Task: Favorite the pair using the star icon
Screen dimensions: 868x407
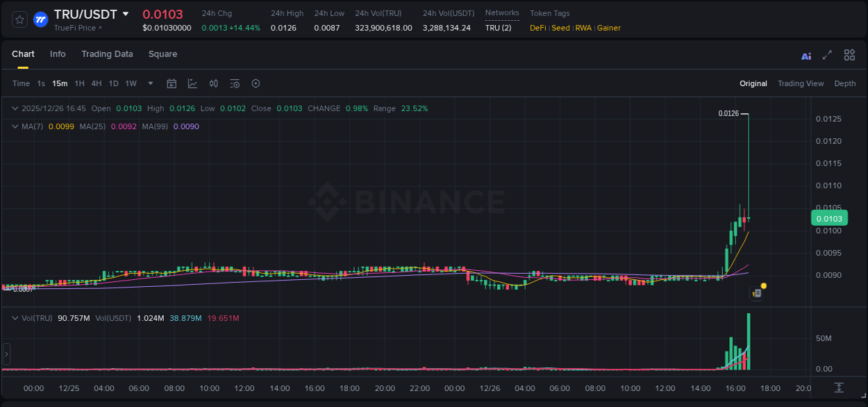Action: pyautogui.click(x=19, y=19)
